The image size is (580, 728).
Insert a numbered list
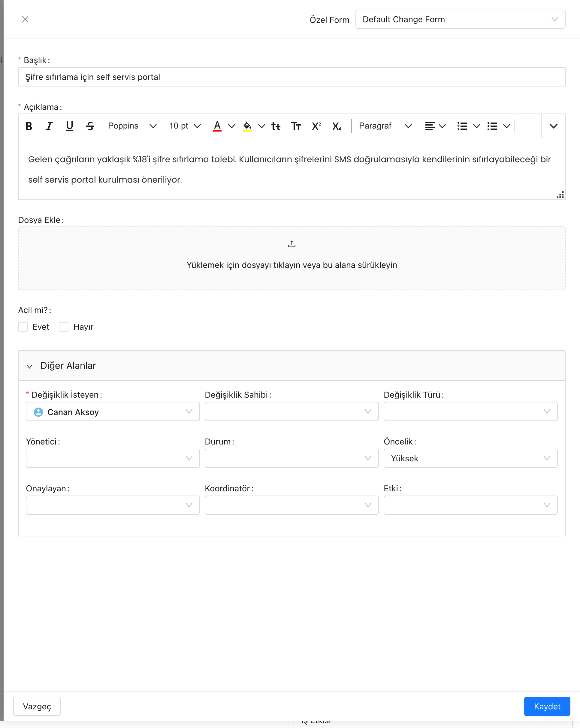462,126
